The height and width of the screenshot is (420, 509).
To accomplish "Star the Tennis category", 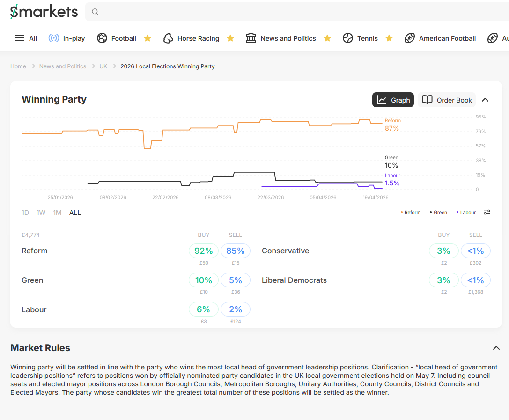I will click(x=389, y=38).
